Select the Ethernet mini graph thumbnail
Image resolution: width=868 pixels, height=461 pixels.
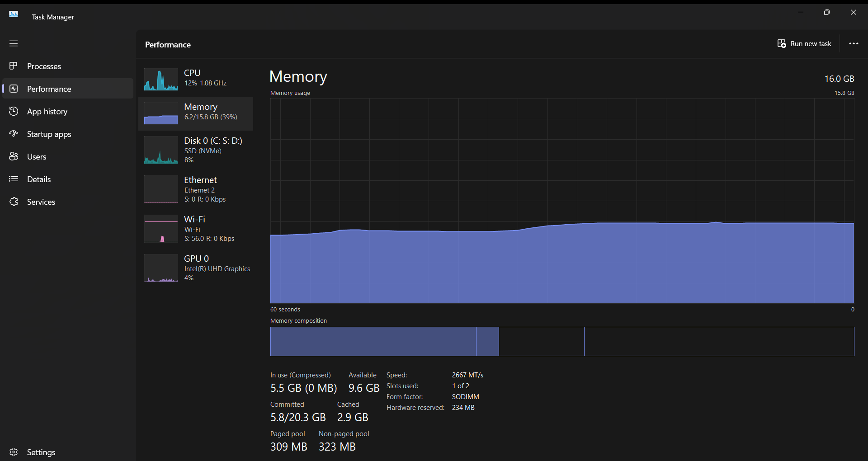coord(161,189)
